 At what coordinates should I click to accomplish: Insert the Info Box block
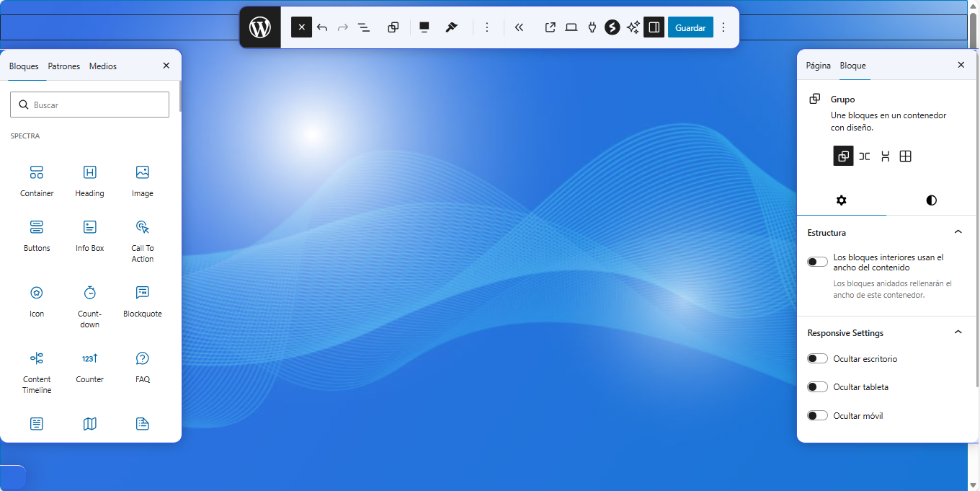pyautogui.click(x=89, y=236)
